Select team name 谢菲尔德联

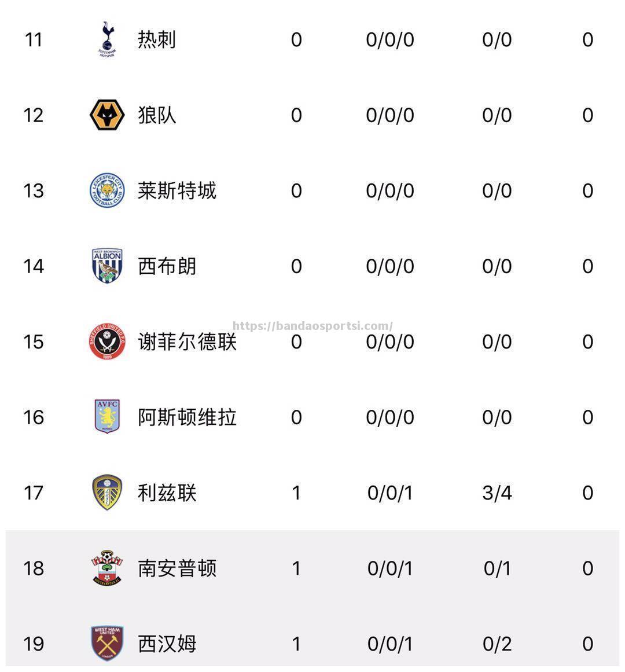coord(187,341)
